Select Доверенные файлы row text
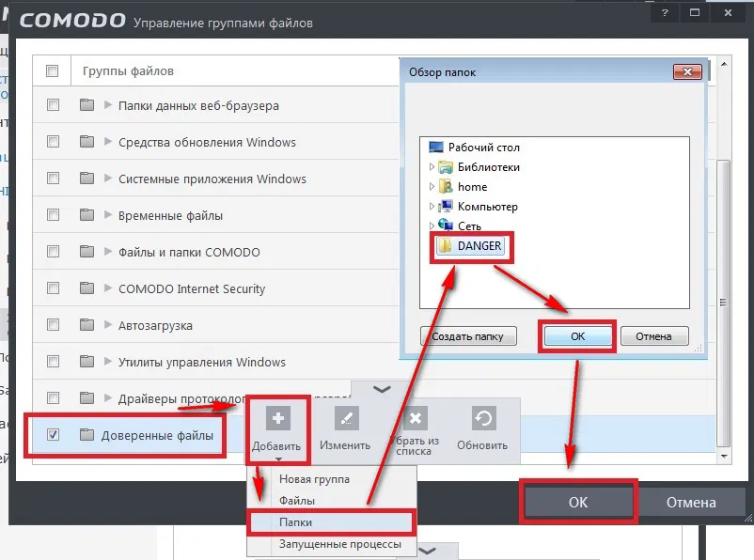The width and height of the screenshot is (754, 560). tap(157, 435)
